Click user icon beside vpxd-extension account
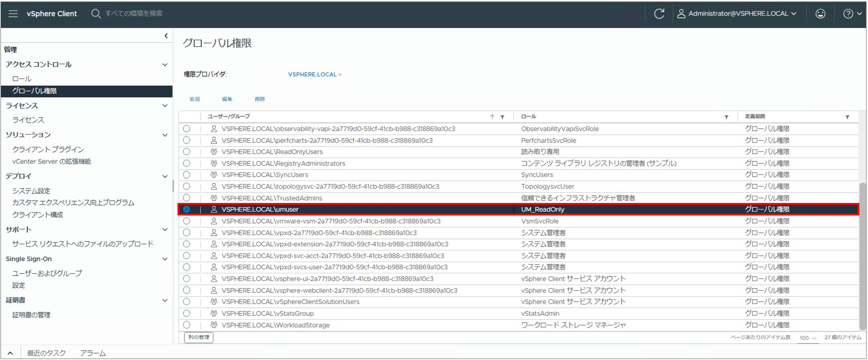 214,244
